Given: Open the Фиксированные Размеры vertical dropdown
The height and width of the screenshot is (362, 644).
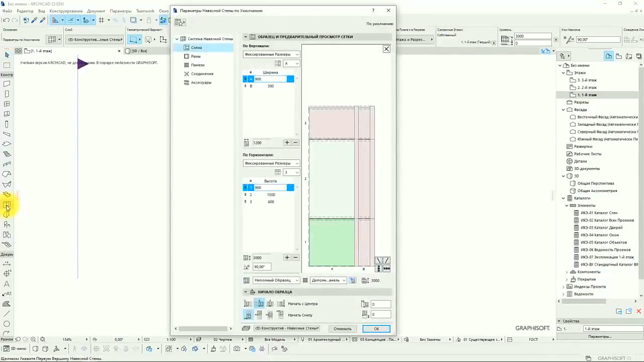Looking at the screenshot, I should [x=271, y=54].
